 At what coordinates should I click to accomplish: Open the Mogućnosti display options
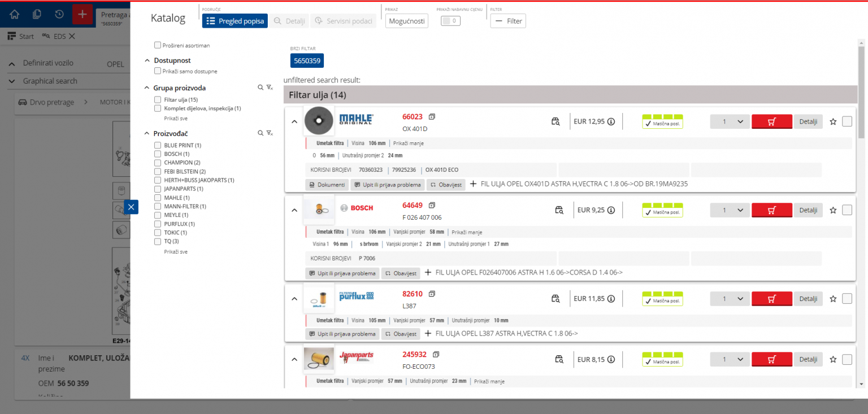406,21
